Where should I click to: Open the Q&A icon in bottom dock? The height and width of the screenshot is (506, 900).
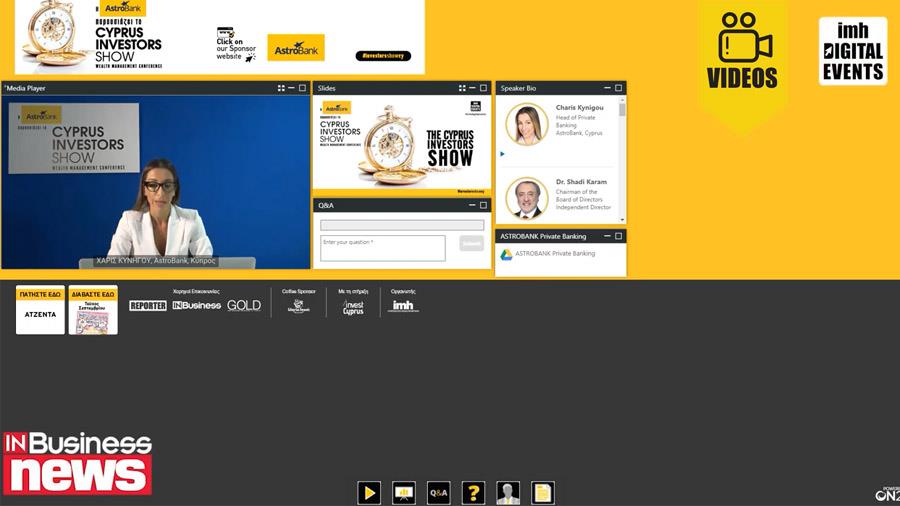click(x=439, y=492)
